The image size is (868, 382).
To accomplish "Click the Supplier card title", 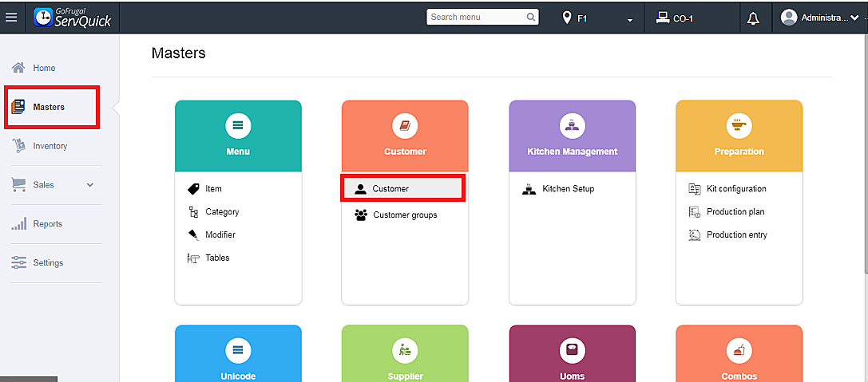I will [x=405, y=376].
